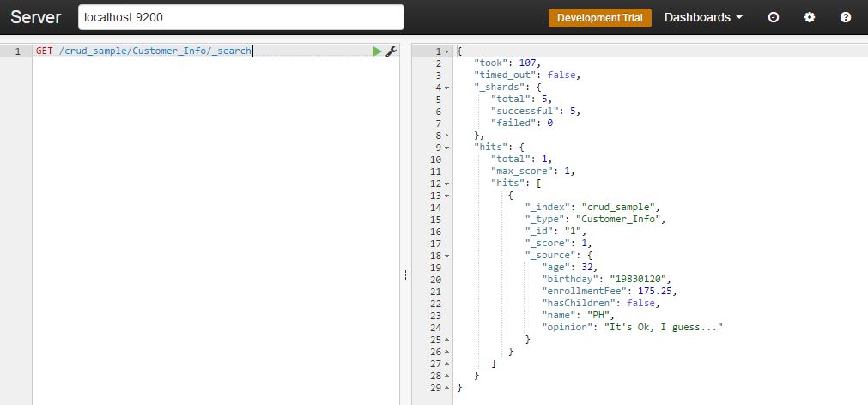868x405 pixels.
Task: Click the "_id": "1" line
Action: tap(555, 232)
